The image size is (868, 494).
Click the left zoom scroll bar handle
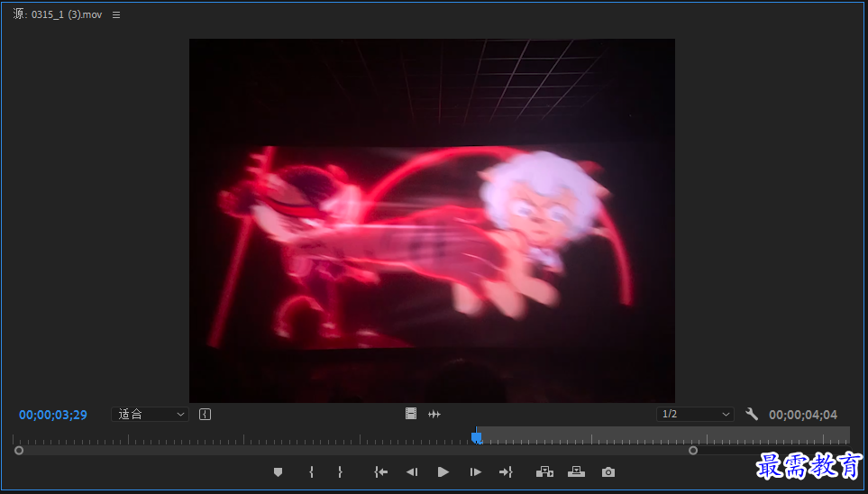pyautogui.click(x=19, y=451)
